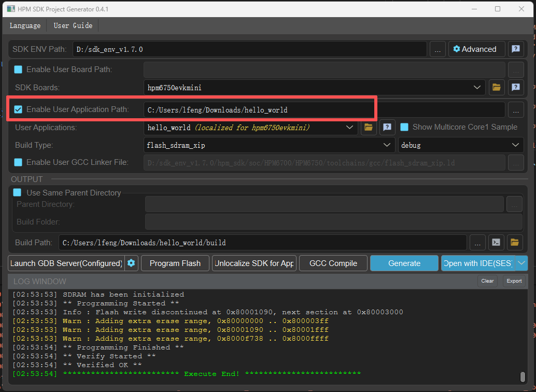Image resolution: width=536 pixels, height=392 pixels.
Task: Click the log window scrollbar thumb
Action: point(523,376)
